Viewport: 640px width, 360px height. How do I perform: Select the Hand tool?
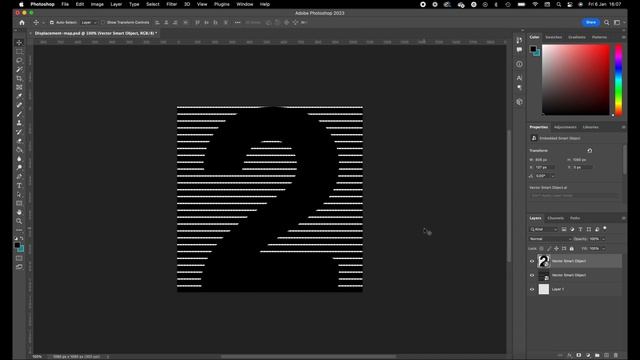(x=19, y=212)
